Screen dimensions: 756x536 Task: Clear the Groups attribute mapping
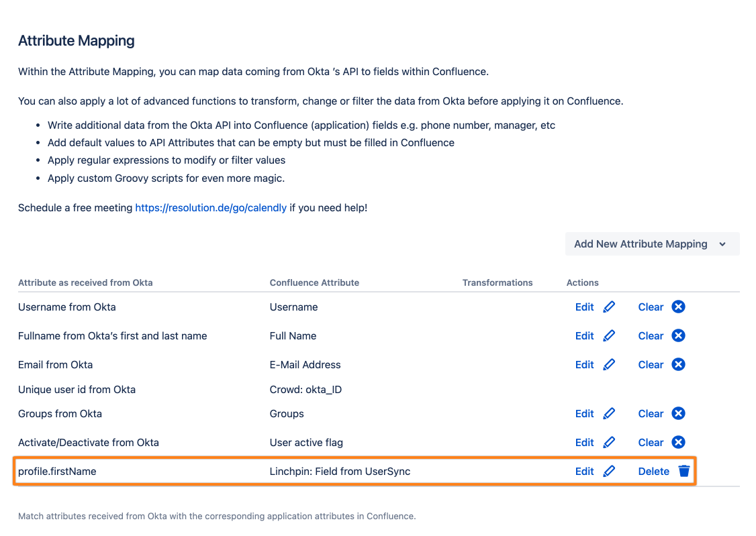(x=651, y=414)
